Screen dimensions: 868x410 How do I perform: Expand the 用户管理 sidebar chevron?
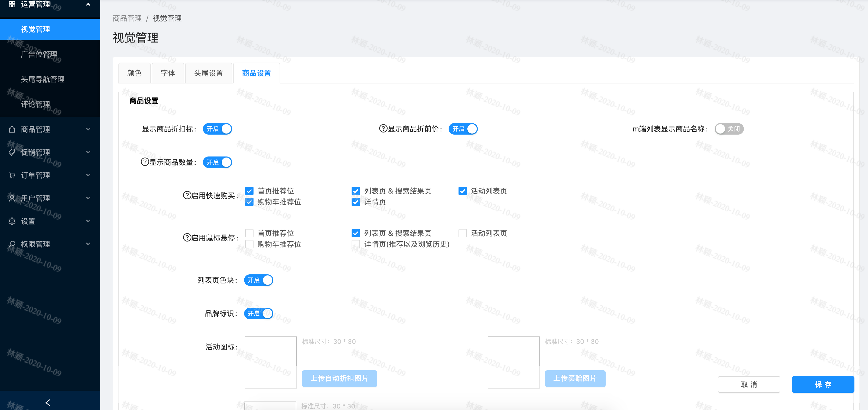click(88, 198)
